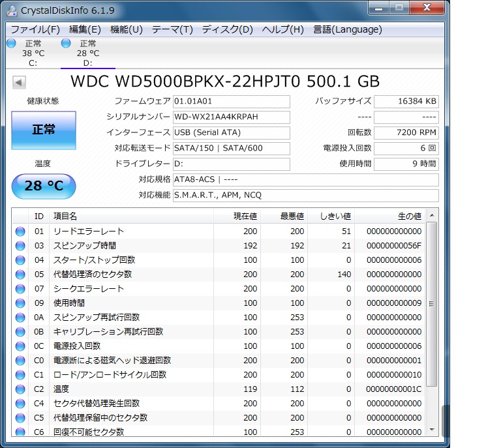Click the しきい値 column header
501x448 pixels.
331,217
